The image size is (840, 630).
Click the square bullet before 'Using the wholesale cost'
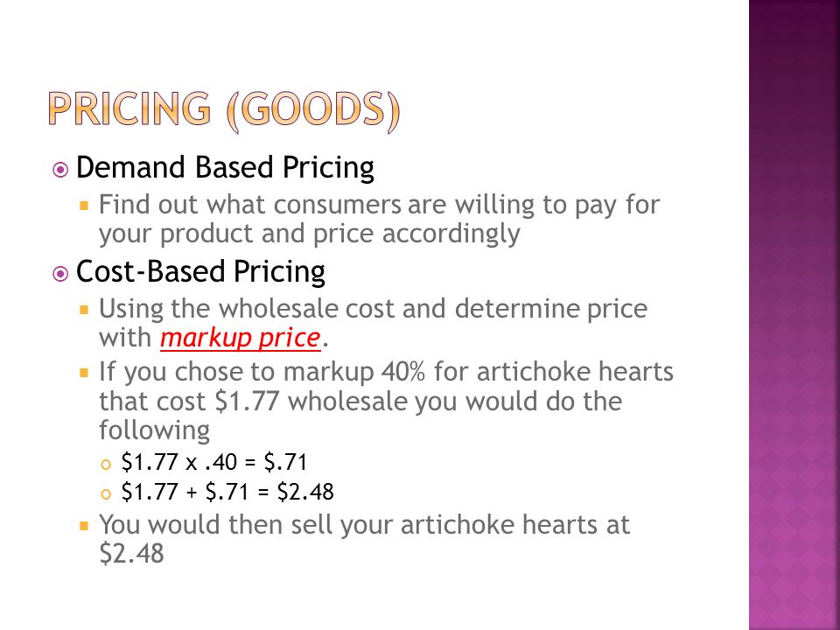(x=84, y=310)
